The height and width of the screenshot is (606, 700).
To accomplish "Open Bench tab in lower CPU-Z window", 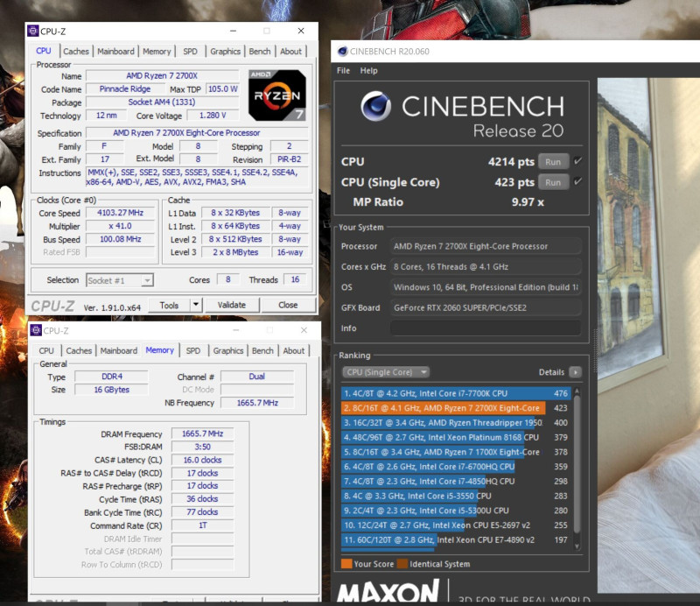I will click(x=262, y=351).
